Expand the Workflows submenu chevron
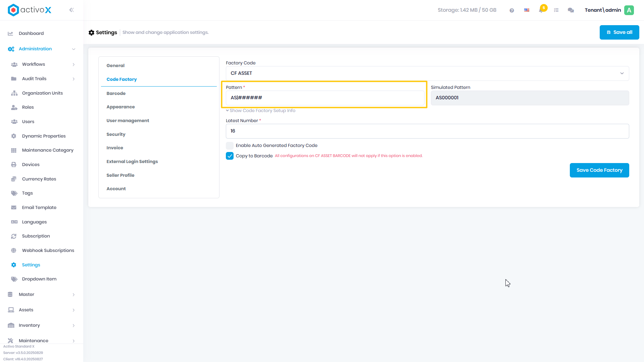This screenshot has width=644, height=362. 73,64
